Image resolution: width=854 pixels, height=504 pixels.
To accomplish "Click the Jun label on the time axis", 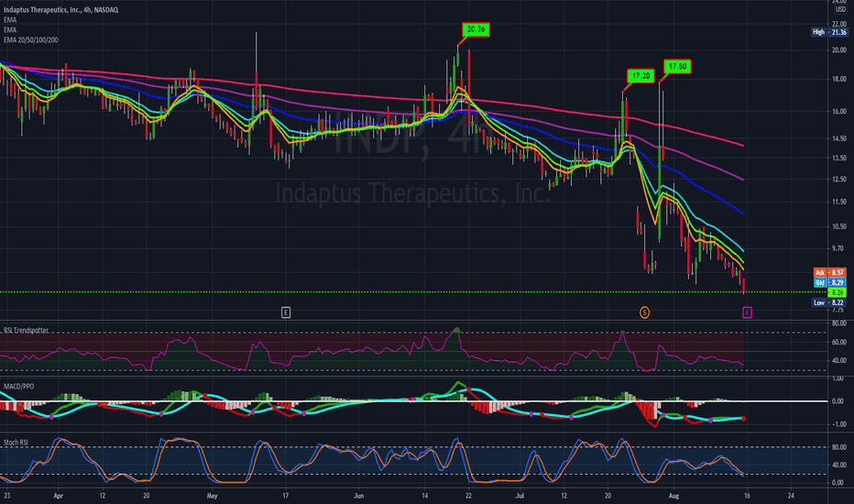I will [x=359, y=496].
